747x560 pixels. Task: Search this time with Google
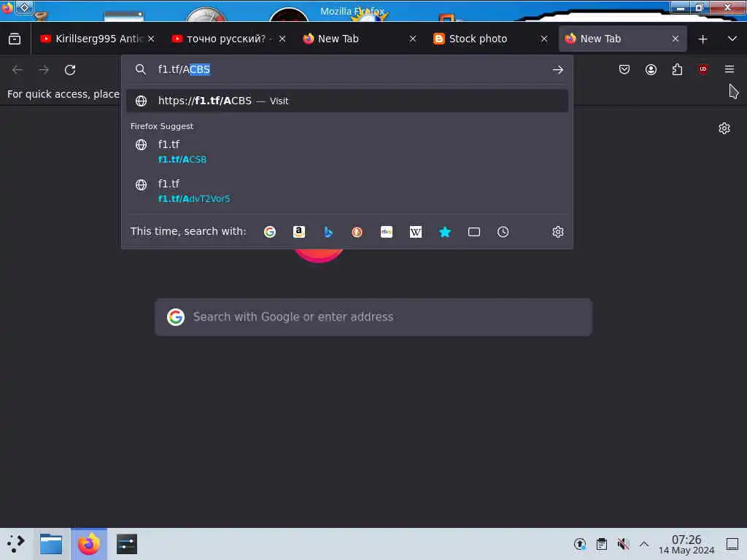coord(270,232)
